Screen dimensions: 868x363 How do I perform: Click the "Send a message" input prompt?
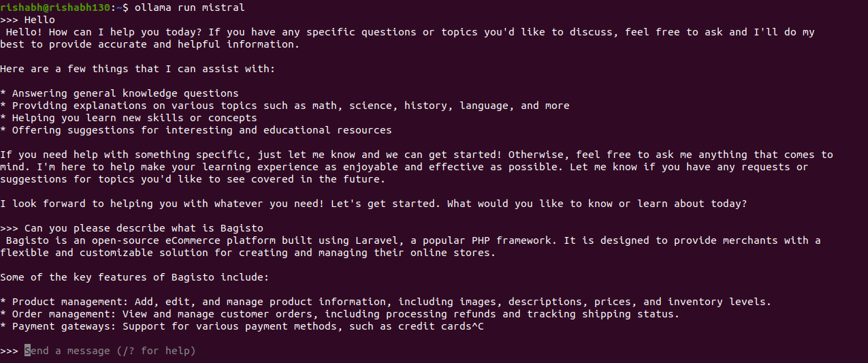click(110, 351)
